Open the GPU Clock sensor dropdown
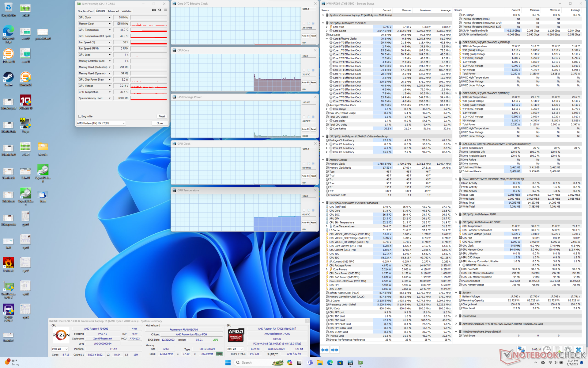The height and width of the screenshot is (368, 588). click(110, 17)
